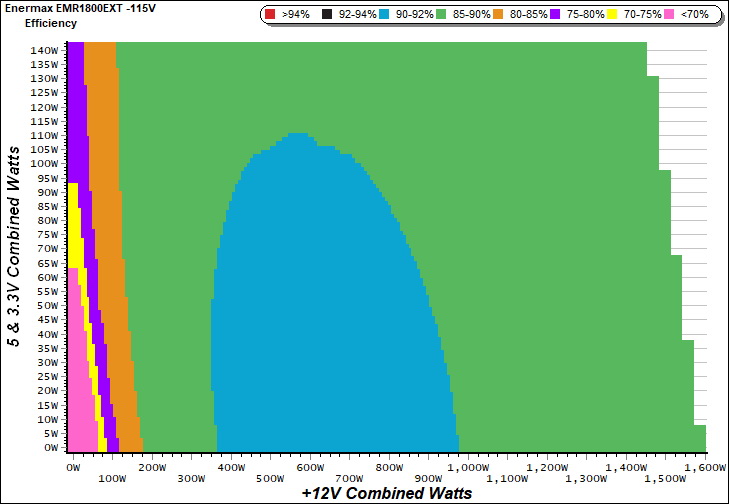Click the pink <70% region in the chart
This screenshot has width=729, height=504.
click(78, 400)
